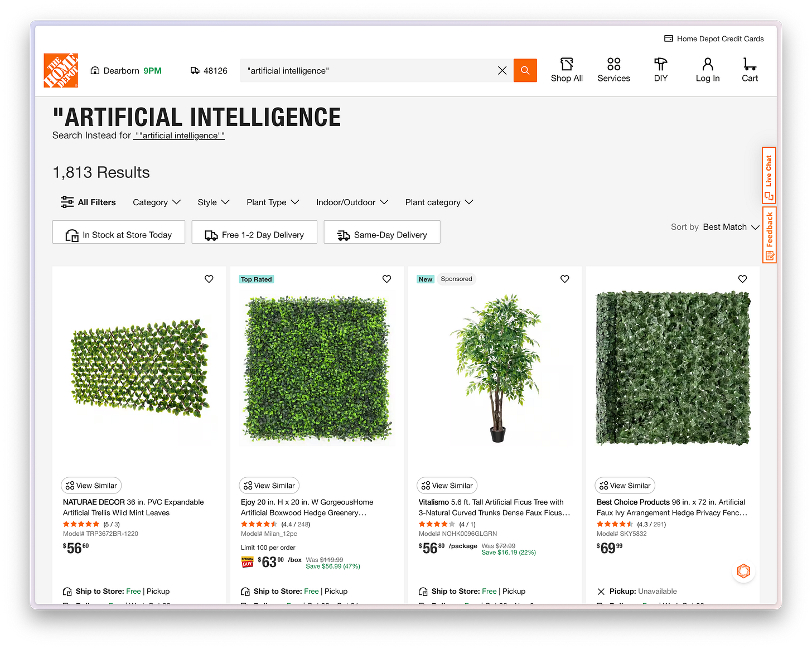
Task: Click Pickup Unavailable X icon on Best Choice
Action: (601, 592)
